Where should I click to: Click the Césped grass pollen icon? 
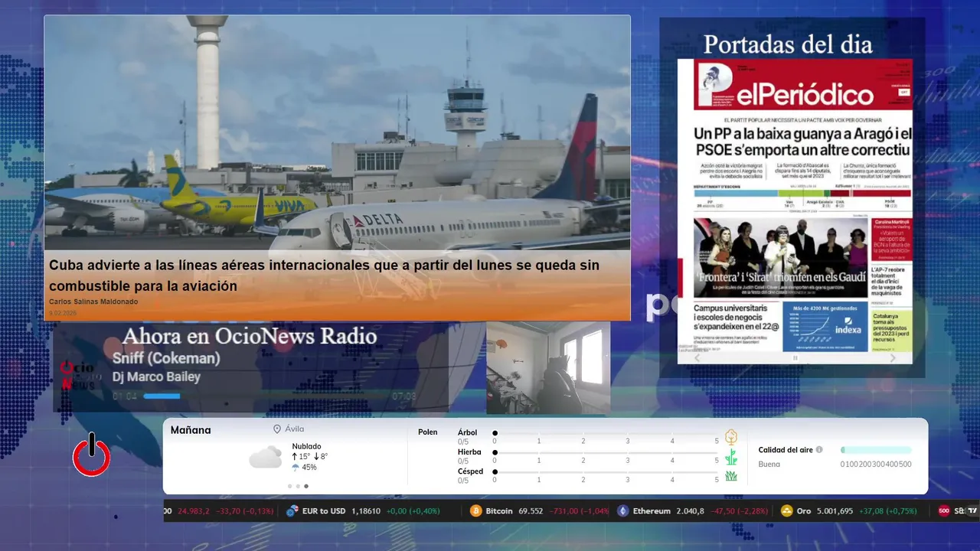[731, 476]
